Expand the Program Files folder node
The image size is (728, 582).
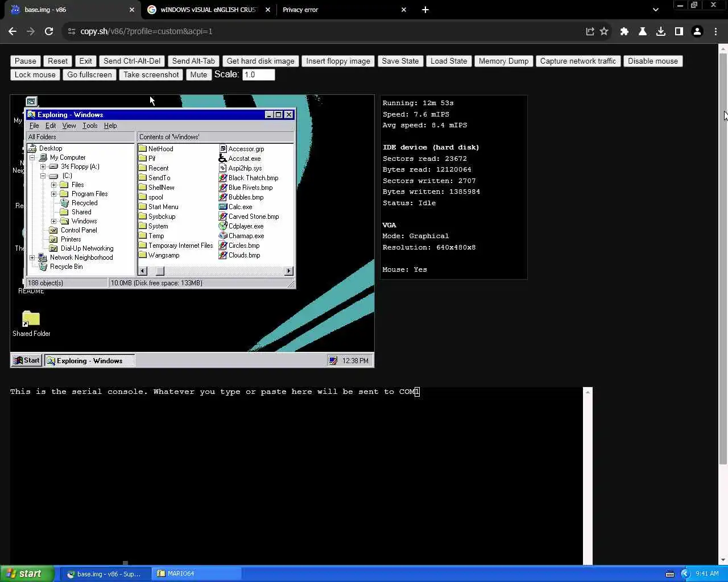[53, 194]
